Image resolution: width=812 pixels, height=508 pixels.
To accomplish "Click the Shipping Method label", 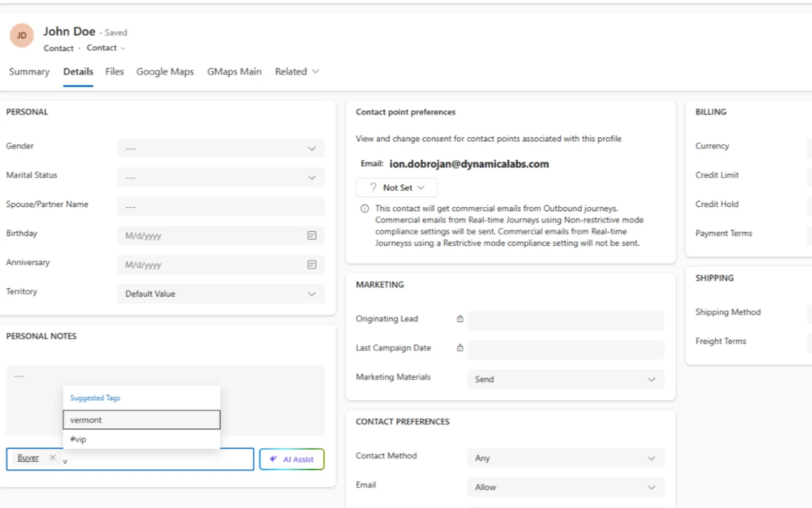I will click(728, 312).
